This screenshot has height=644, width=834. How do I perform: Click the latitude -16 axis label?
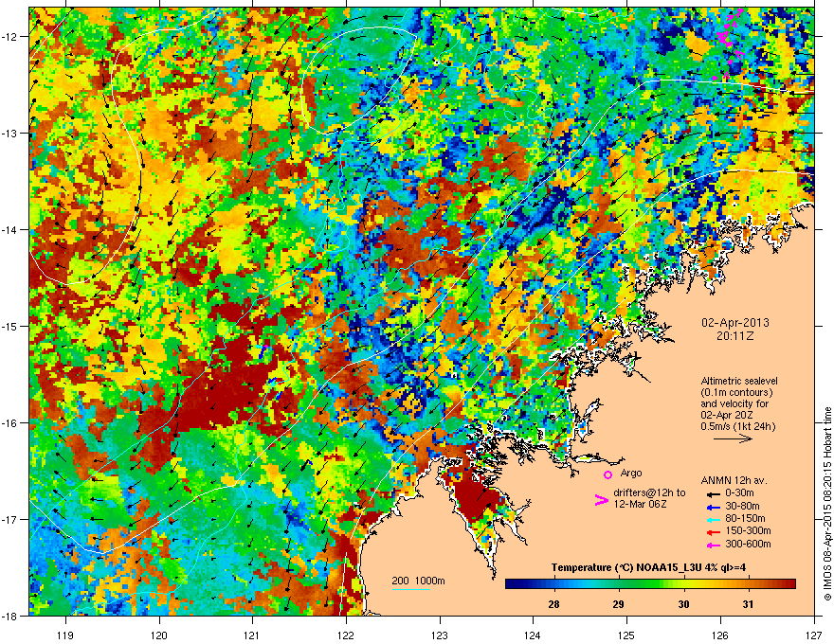pos(10,422)
